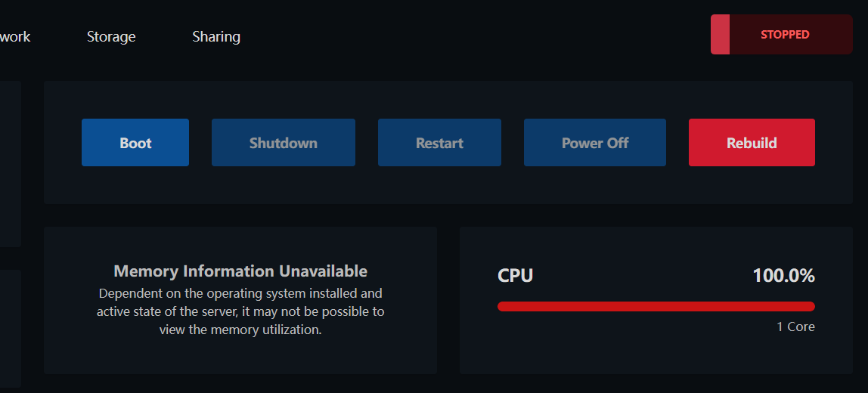The height and width of the screenshot is (393, 868).
Task: Click the lower cut-off panel at the left edge
Action: click(11, 329)
